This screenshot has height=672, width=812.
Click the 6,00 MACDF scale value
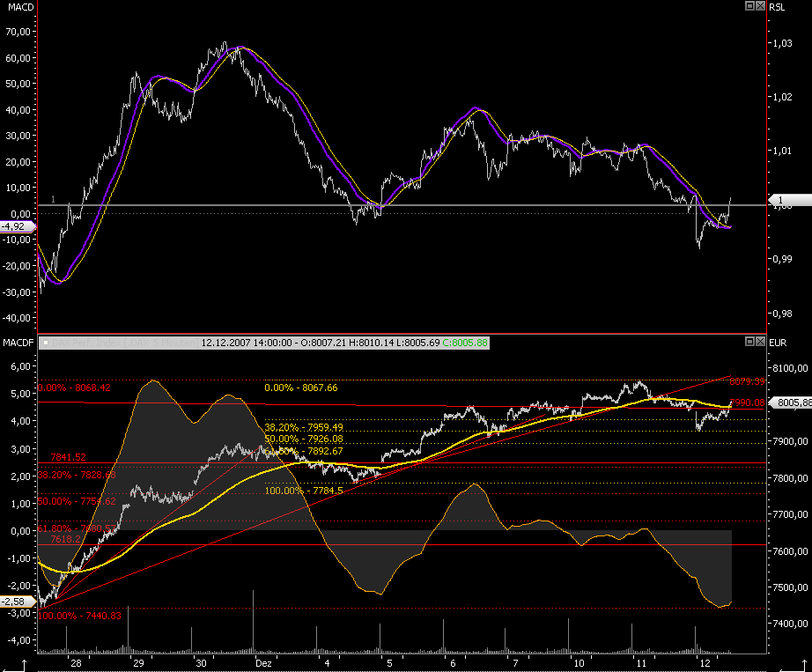point(21,366)
